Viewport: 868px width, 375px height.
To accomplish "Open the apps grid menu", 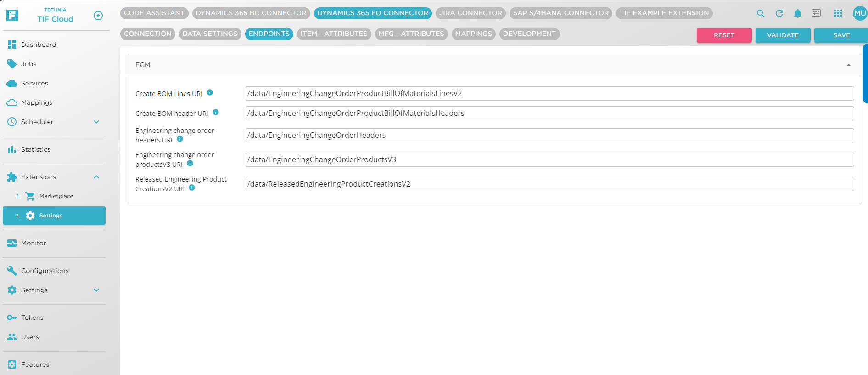I will click(x=838, y=14).
